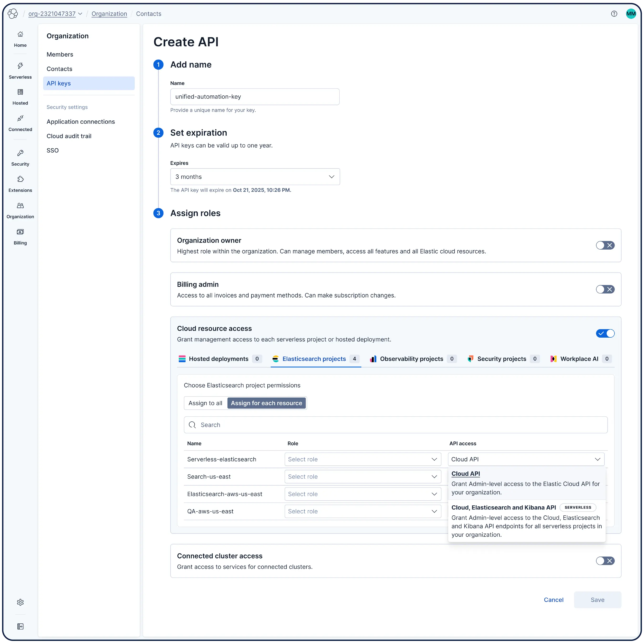Open the Organization sidebar icon
This screenshot has height=644, width=644.
pos(20,206)
